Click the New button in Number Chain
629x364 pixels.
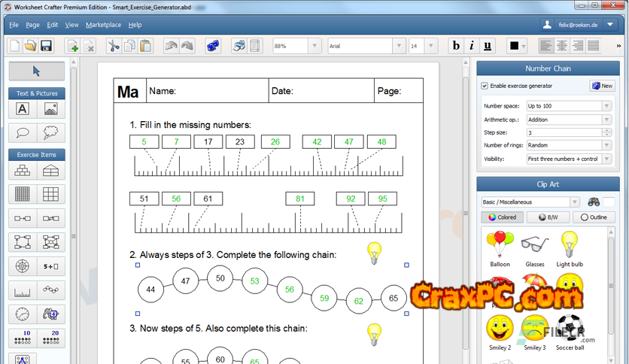pyautogui.click(x=601, y=86)
